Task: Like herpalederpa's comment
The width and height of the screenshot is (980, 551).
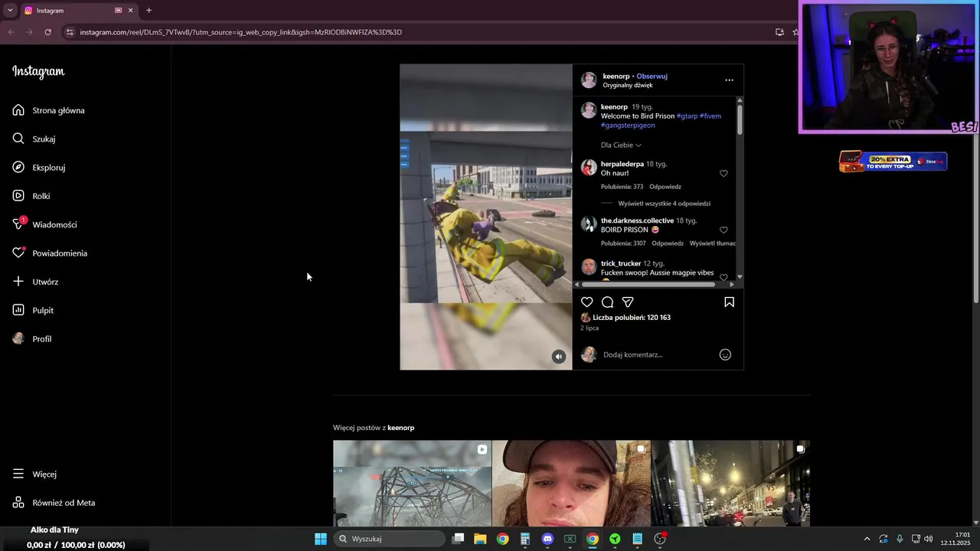Action: point(724,174)
